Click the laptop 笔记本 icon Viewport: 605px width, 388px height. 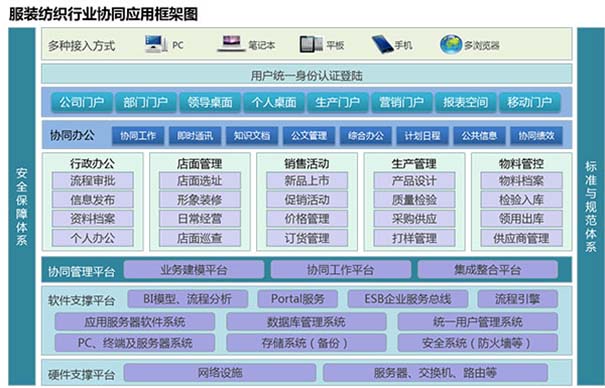[x=231, y=44]
